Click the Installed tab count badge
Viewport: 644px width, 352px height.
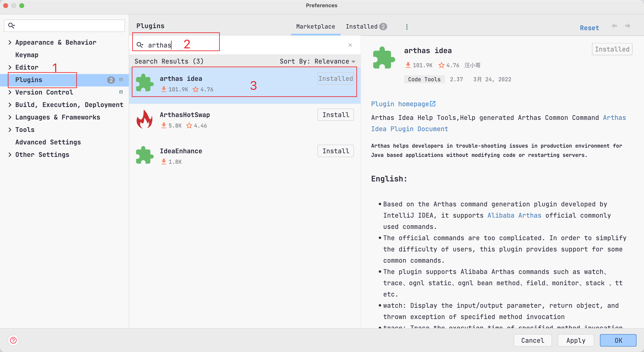point(383,27)
